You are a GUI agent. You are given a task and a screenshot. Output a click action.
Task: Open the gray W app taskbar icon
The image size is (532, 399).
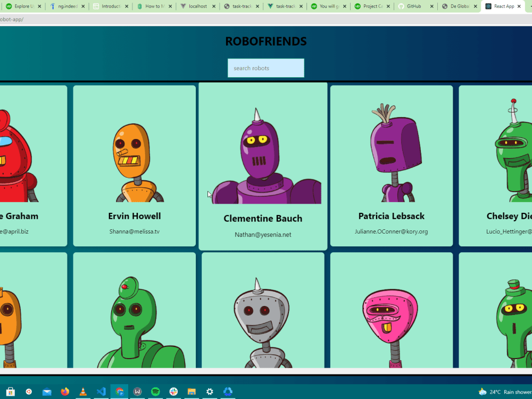[x=137, y=392]
